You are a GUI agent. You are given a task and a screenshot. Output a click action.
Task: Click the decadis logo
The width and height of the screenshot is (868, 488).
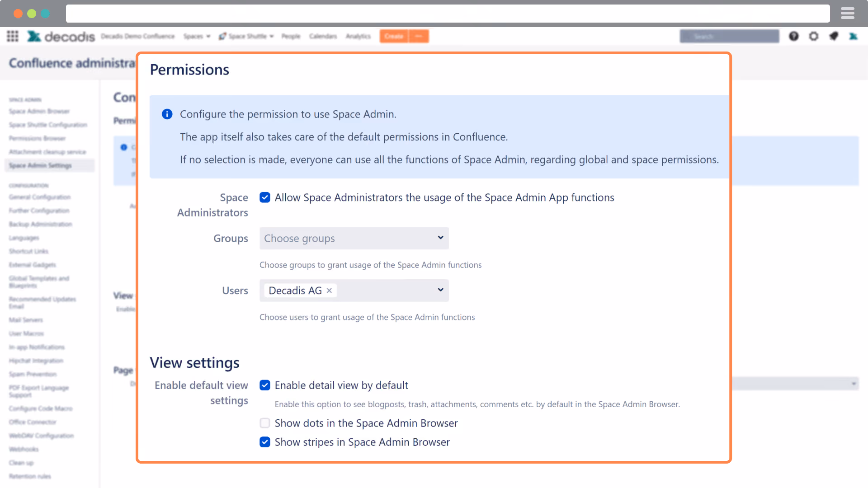pos(61,36)
